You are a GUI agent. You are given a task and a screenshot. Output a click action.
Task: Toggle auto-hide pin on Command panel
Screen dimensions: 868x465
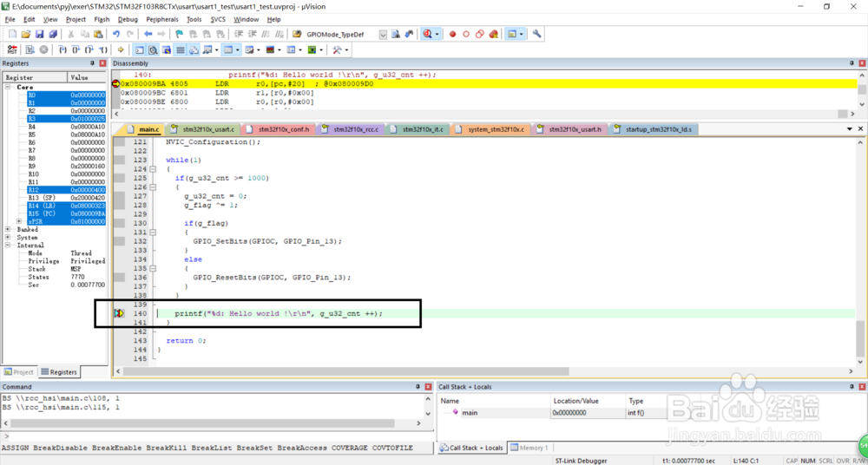click(418, 387)
